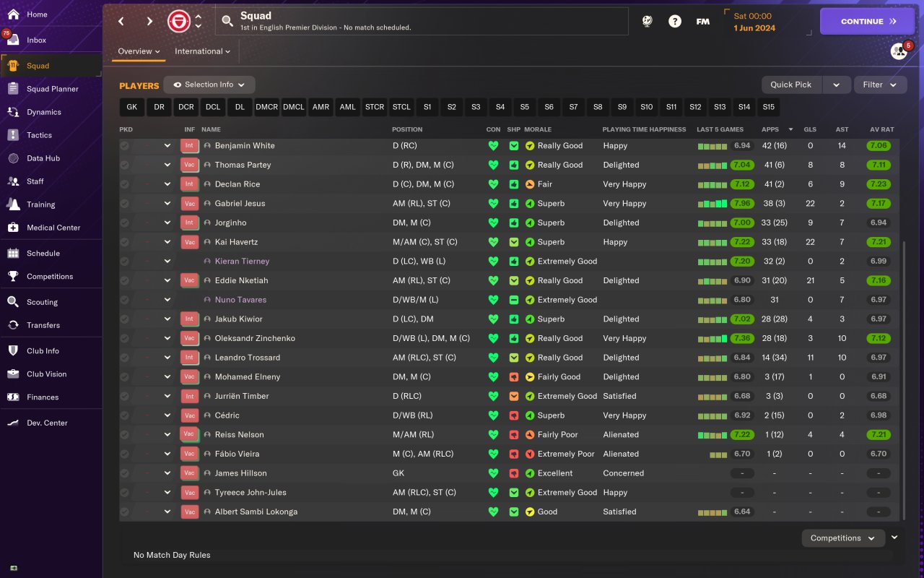The height and width of the screenshot is (578, 924).
Task: Open the position dropdown for Jorginho
Action: point(167,223)
